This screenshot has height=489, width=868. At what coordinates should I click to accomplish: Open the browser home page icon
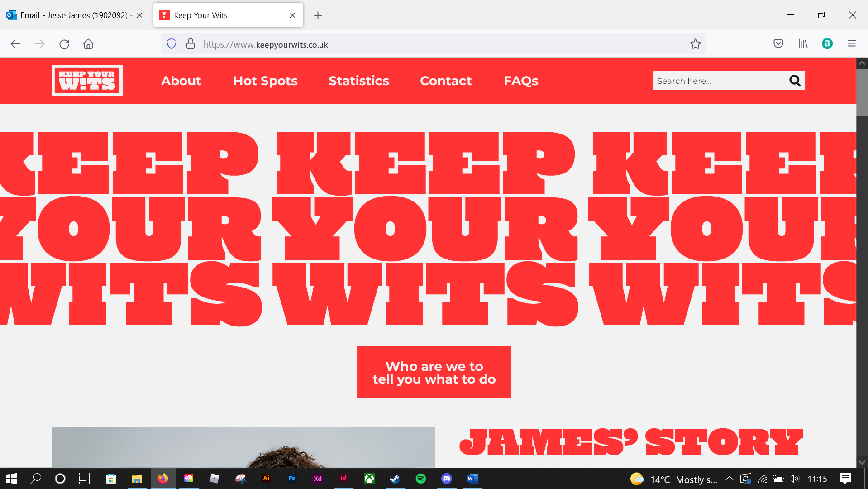pos(88,44)
